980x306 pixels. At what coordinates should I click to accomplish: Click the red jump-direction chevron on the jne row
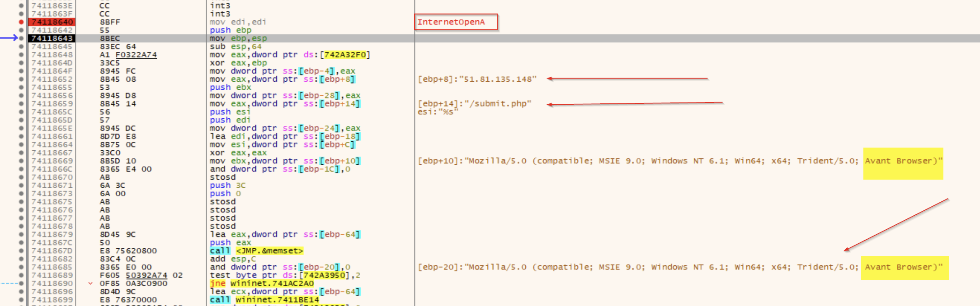(x=90, y=283)
